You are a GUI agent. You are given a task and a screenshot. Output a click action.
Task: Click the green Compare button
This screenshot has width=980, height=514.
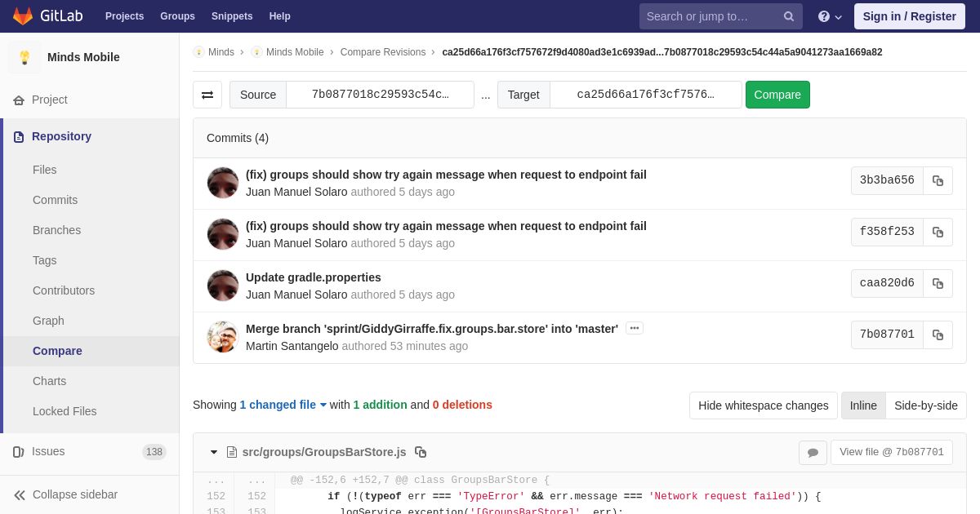(x=777, y=95)
